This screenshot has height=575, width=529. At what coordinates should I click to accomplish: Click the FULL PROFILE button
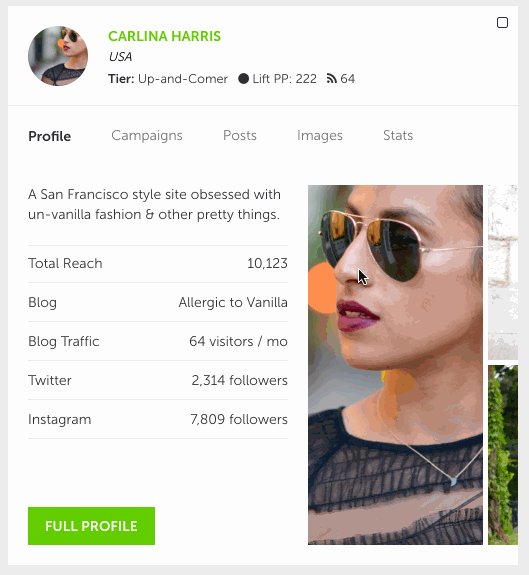click(91, 526)
